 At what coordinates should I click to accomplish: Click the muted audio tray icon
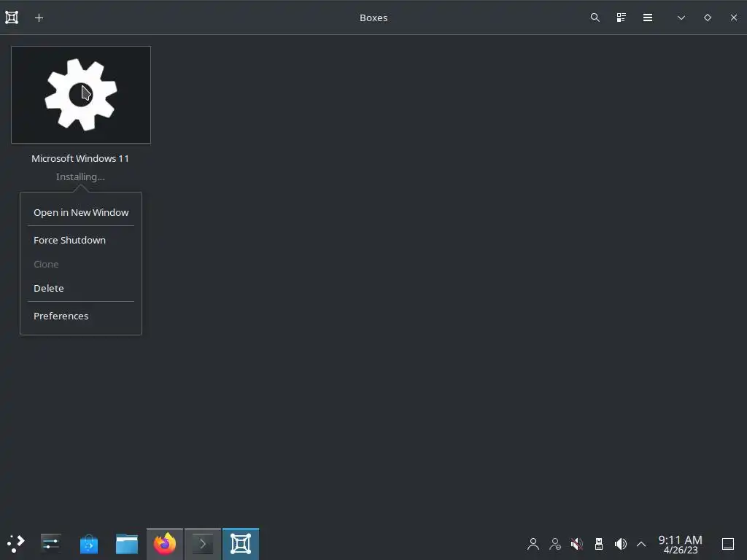click(577, 544)
